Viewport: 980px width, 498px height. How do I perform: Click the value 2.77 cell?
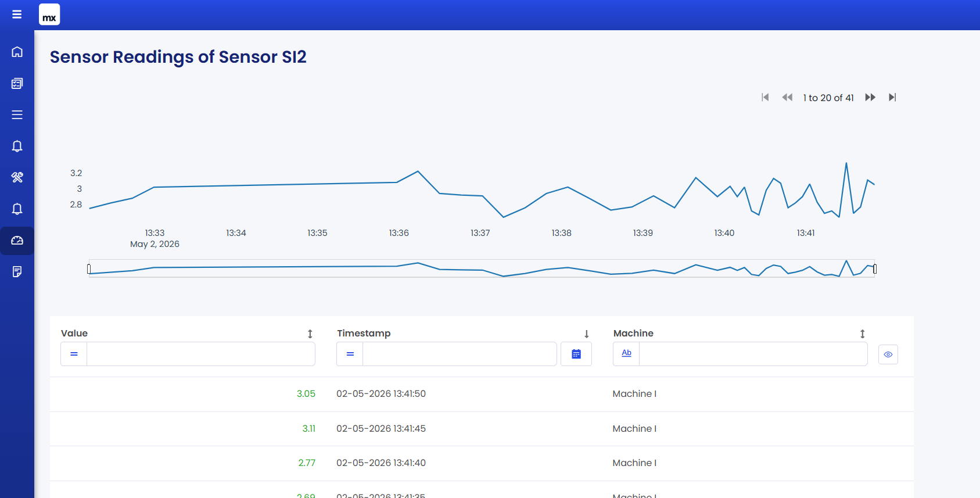[307, 463]
